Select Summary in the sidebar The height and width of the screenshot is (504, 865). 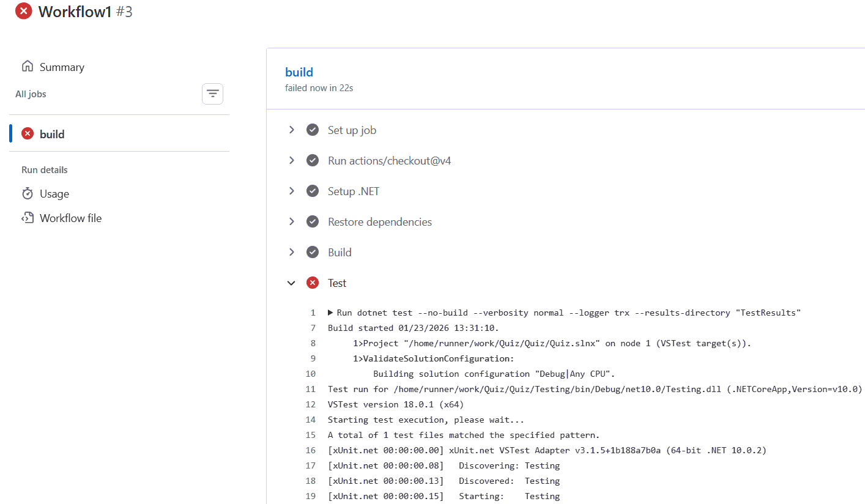tap(62, 66)
